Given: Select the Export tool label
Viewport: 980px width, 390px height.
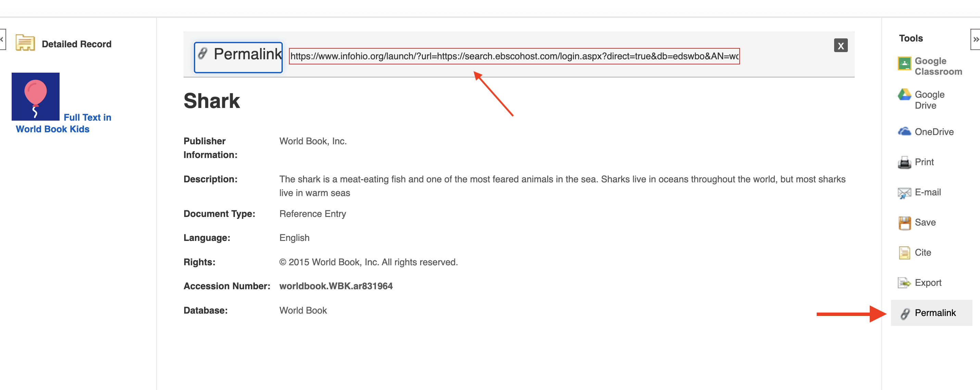Looking at the screenshot, I should pyautogui.click(x=928, y=283).
